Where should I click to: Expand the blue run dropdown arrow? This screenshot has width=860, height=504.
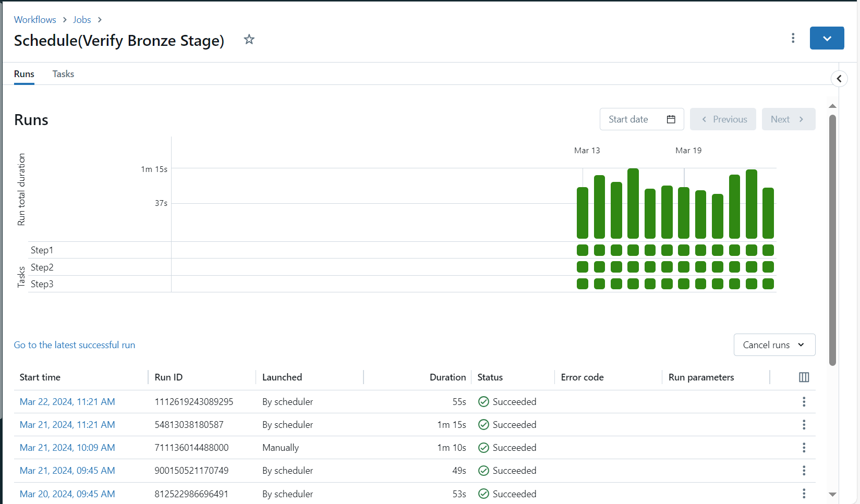[x=827, y=38]
